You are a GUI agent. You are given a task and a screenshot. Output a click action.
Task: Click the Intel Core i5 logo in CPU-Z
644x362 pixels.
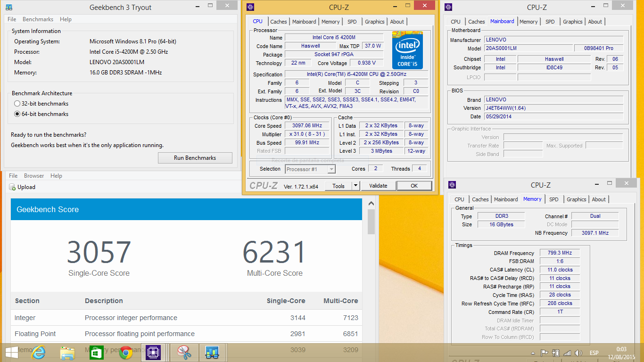(x=407, y=50)
